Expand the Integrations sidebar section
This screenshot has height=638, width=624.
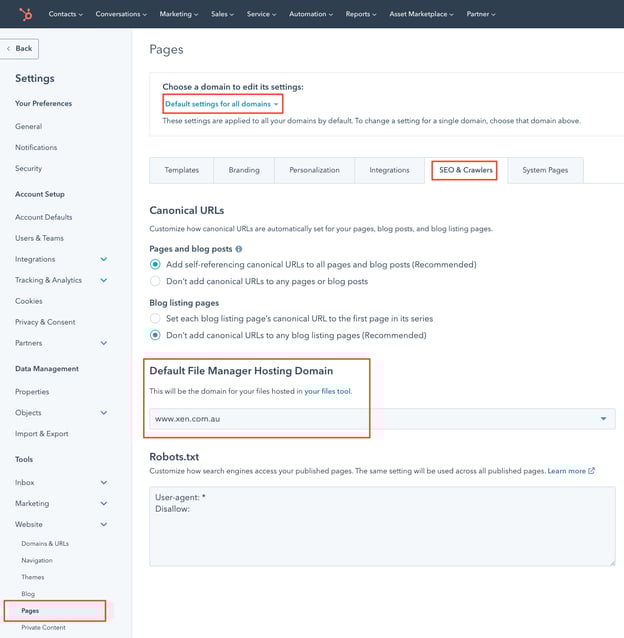(x=104, y=259)
